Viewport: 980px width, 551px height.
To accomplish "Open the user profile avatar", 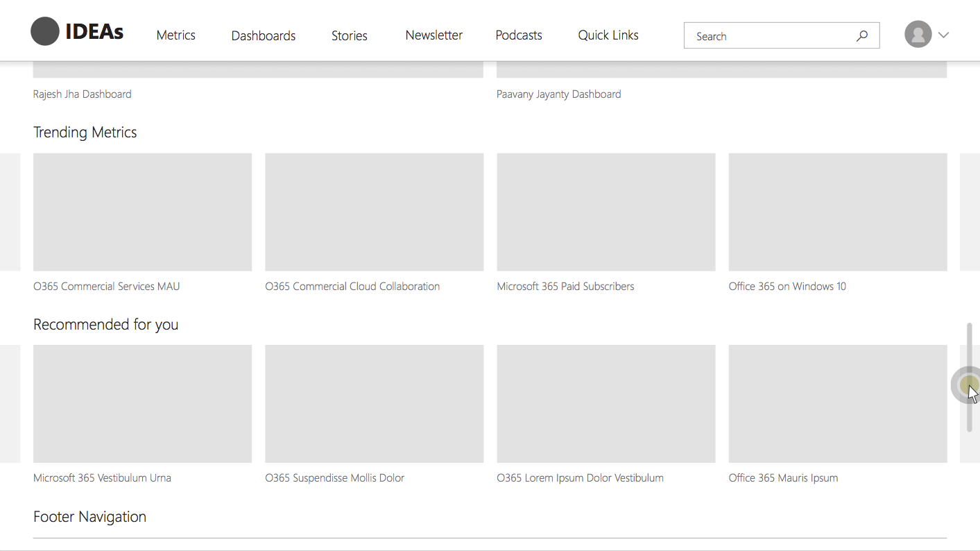I will click(x=918, y=34).
